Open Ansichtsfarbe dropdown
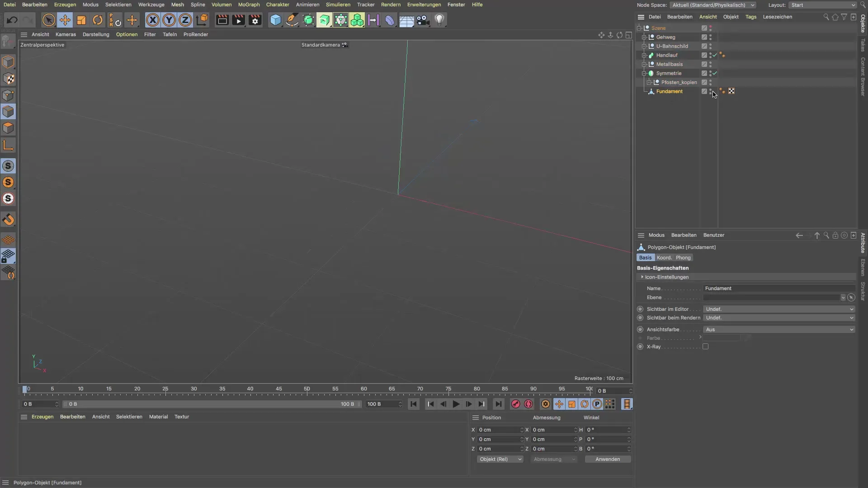Viewport: 868px width, 488px height. 779,329
